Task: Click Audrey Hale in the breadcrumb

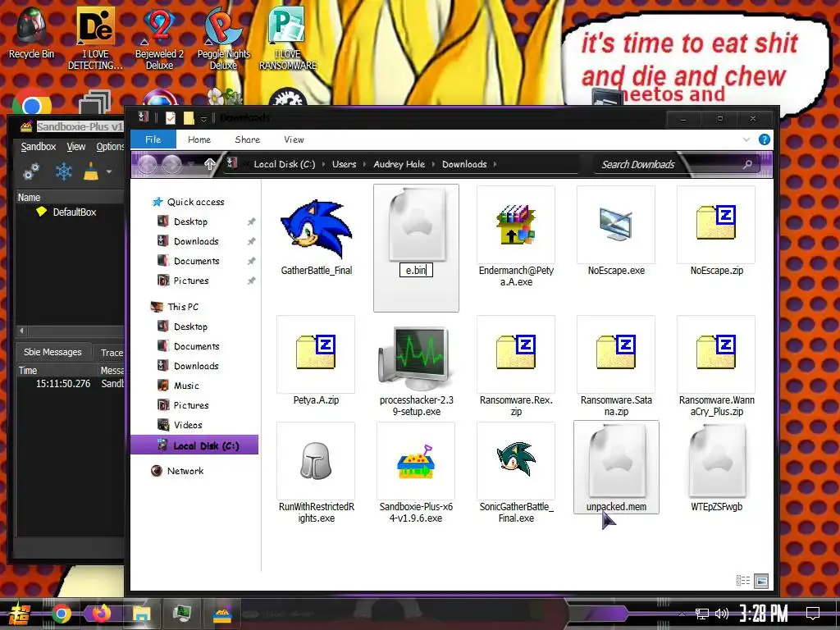Action: 399,164
